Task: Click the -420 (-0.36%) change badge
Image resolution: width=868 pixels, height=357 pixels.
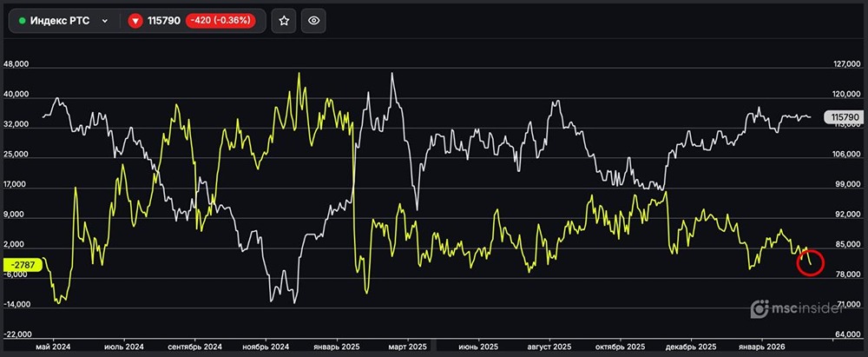Action: (x=220, y=21)
